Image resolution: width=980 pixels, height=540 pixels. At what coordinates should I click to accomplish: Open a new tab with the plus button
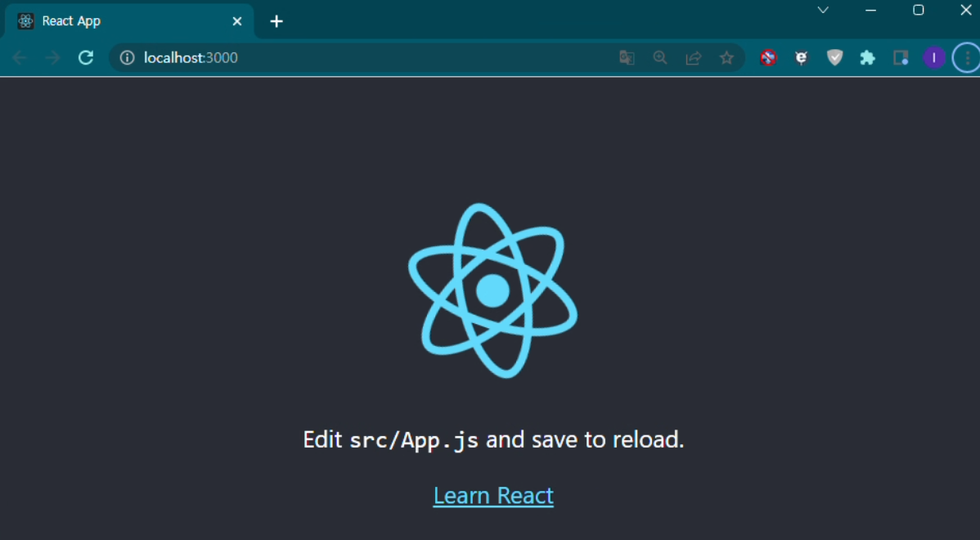pos(276,21)
